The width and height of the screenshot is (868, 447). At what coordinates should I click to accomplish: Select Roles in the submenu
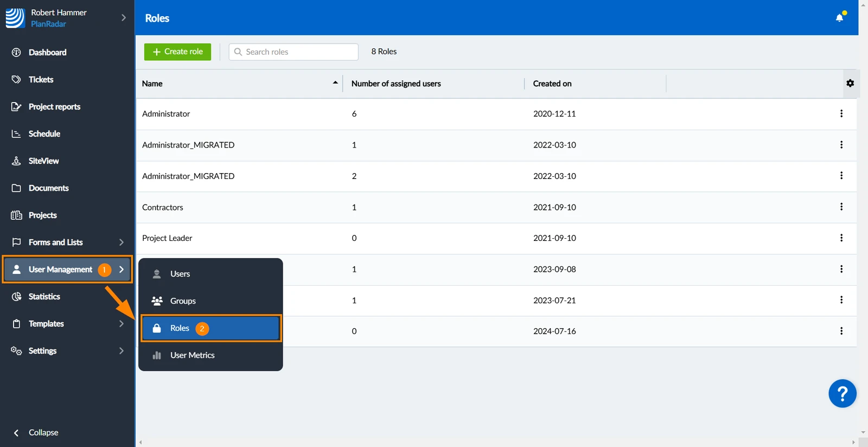[210, 328]
